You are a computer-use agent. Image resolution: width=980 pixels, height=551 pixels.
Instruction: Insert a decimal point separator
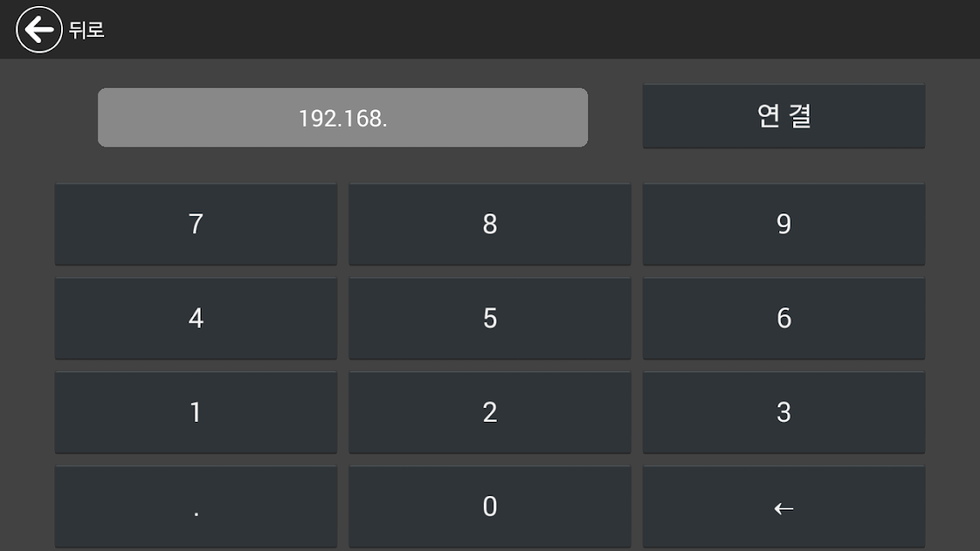195,506
